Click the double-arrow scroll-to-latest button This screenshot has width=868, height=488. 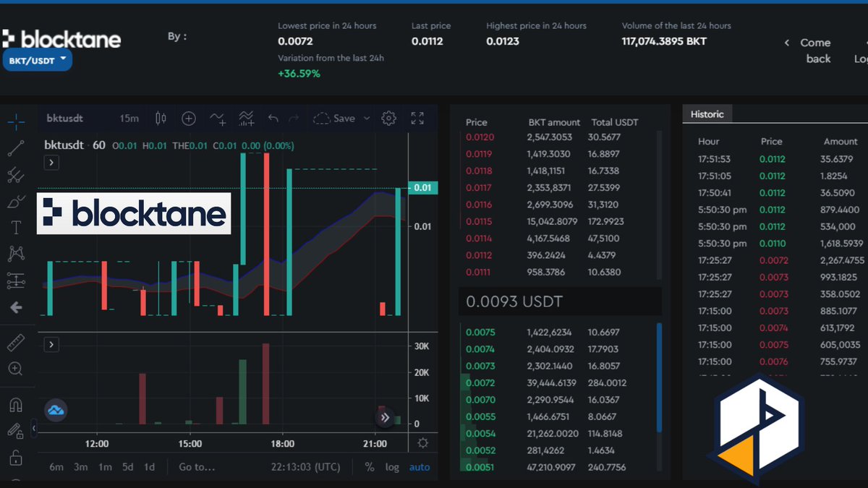[x=386, y=417]
